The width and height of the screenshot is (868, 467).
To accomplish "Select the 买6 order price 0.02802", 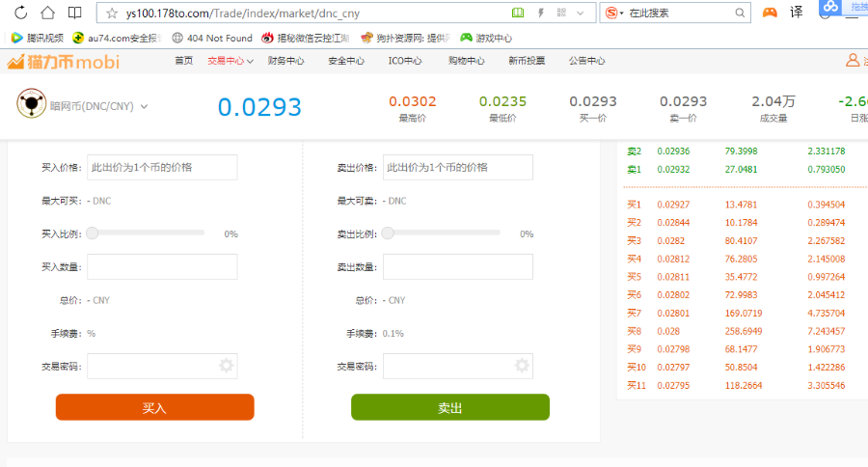I will [673, 295].
